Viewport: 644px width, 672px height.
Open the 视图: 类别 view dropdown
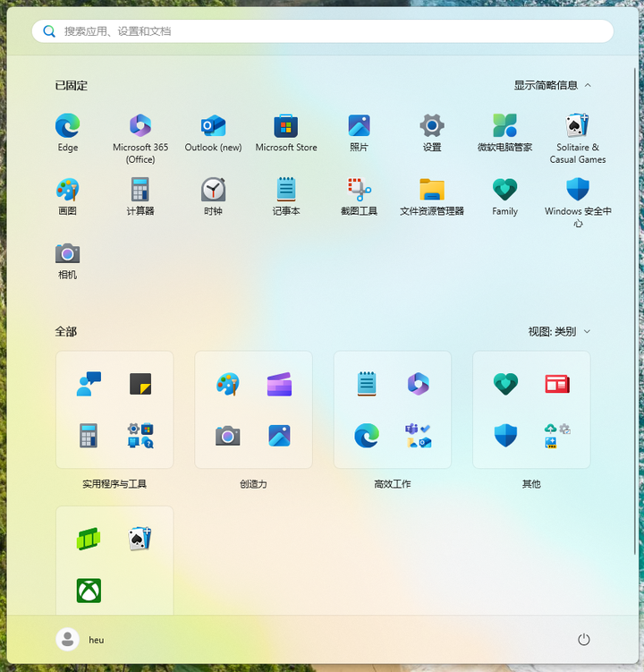pos(559,331)
